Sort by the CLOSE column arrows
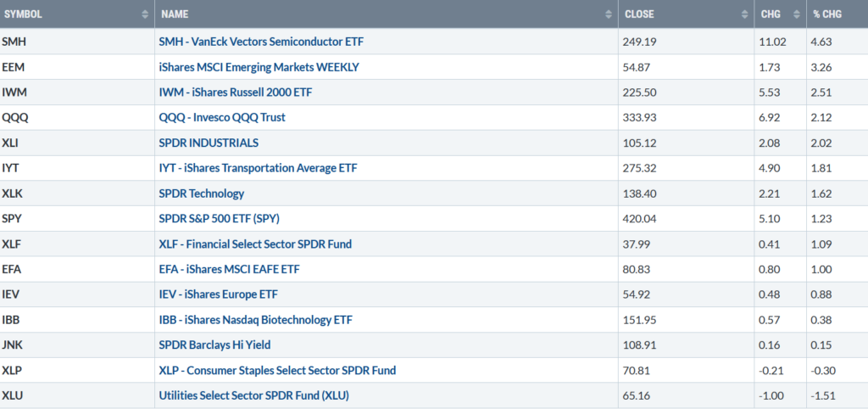Viewport: 868px width, 409px height. [744, 15]
